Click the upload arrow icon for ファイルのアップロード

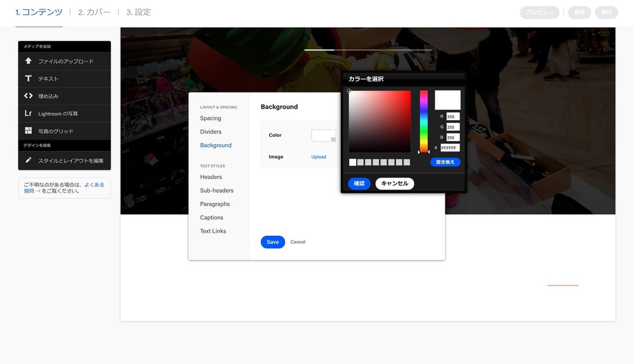click(x=29, y=61)
